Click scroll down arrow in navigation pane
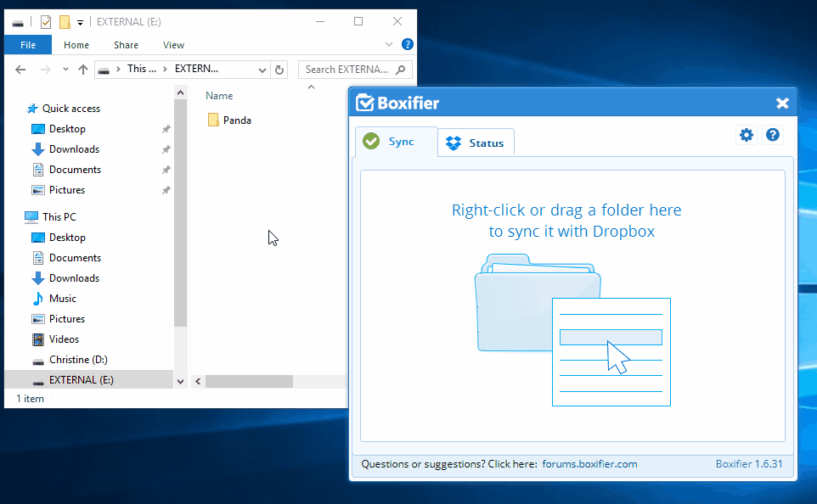Viewport: 817px width, 504px height. tap(180, 382)
